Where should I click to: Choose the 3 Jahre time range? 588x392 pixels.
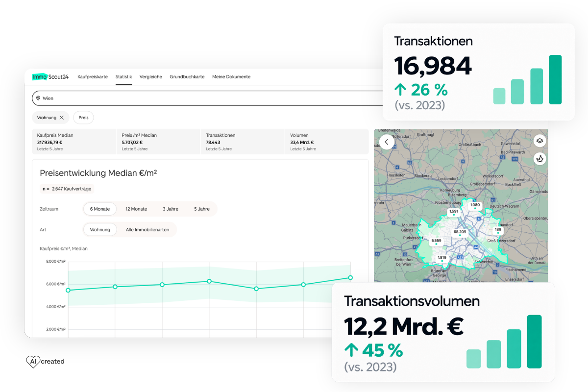[171, 209]
